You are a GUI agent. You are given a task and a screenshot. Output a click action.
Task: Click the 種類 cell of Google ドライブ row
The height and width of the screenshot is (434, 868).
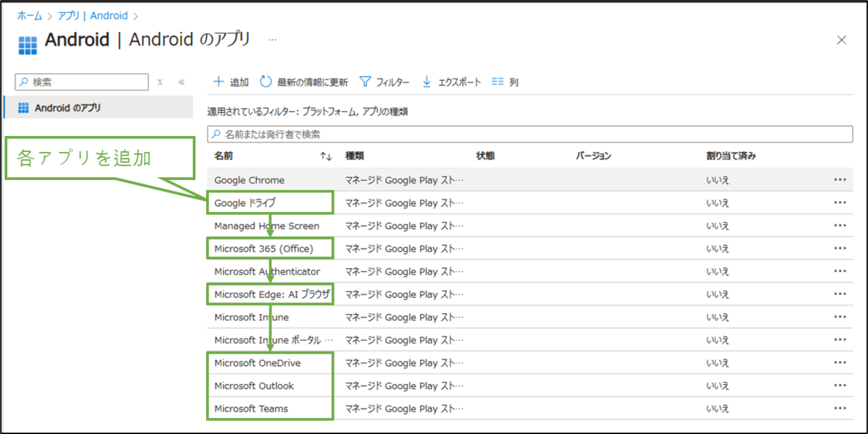pyautogui.click(x=404, y=203)
